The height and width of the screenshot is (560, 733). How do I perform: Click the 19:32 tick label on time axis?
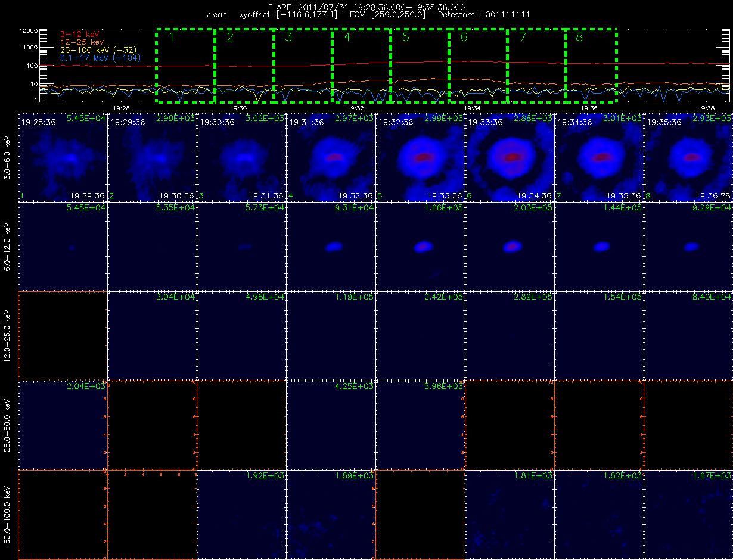click(355, 108)
